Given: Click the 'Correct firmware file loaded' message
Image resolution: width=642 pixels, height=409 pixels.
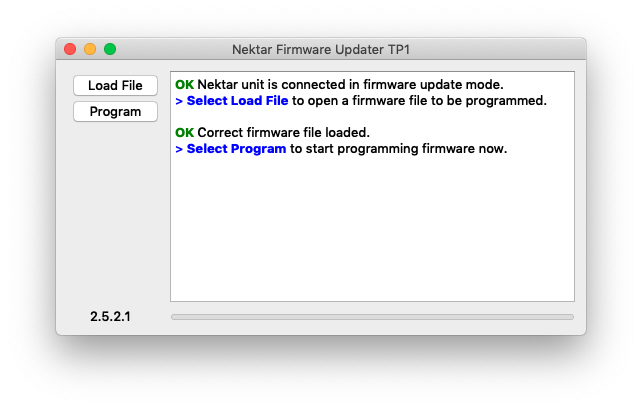Looking at the screenshot, I should point(283,133).
